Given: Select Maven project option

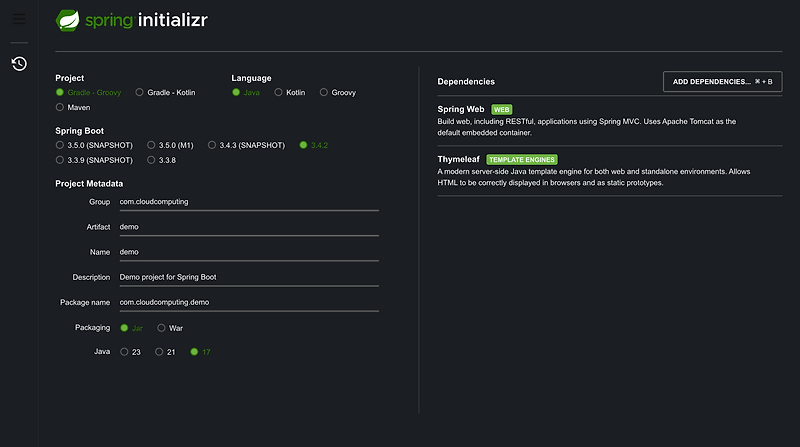Looking at the screenshot, I should (x=60, y=107).
